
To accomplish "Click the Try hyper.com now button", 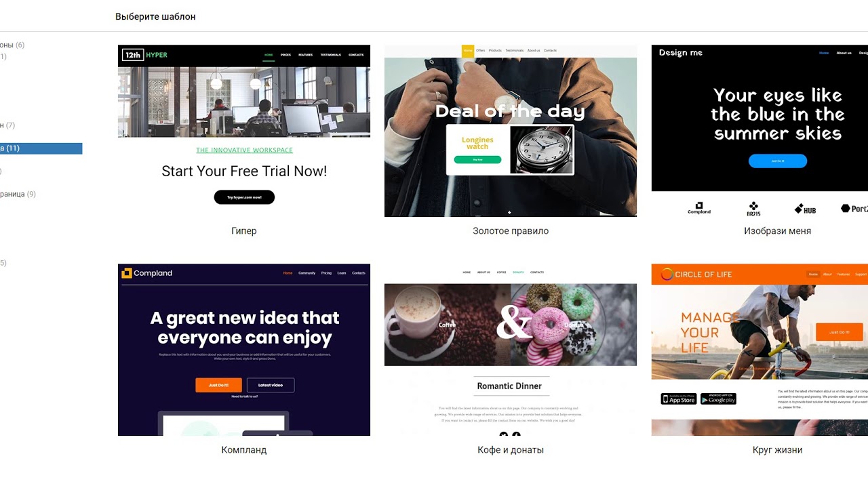I will (244, 197).
